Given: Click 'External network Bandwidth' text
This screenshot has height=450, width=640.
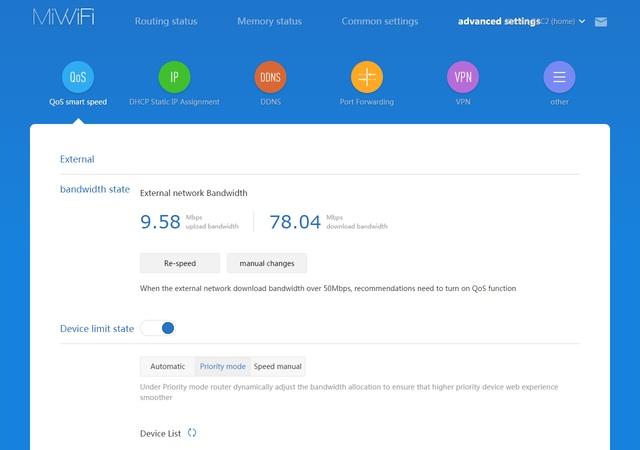Looking at the screenshot, I should [x=193, y=193].
